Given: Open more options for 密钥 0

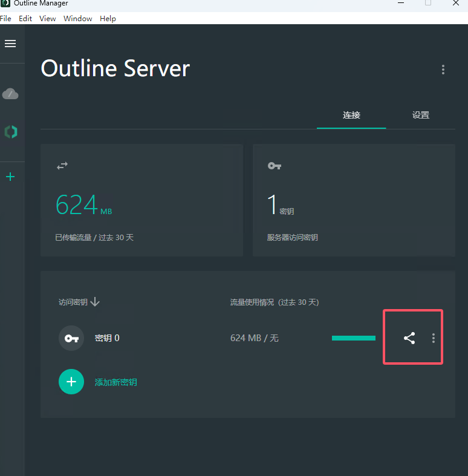Looking at the screenshot, I should coord(434,338).
